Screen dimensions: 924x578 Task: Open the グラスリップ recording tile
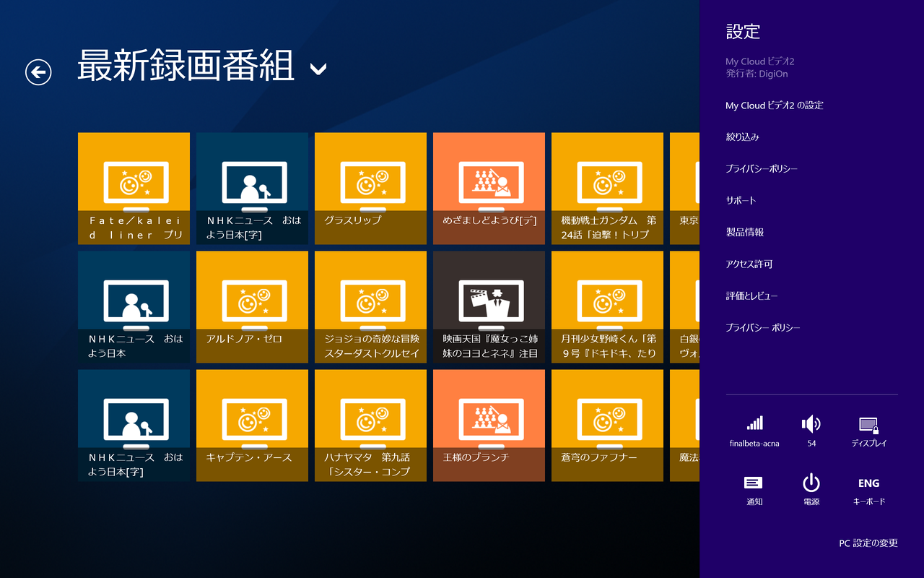(x=370, y=188)
